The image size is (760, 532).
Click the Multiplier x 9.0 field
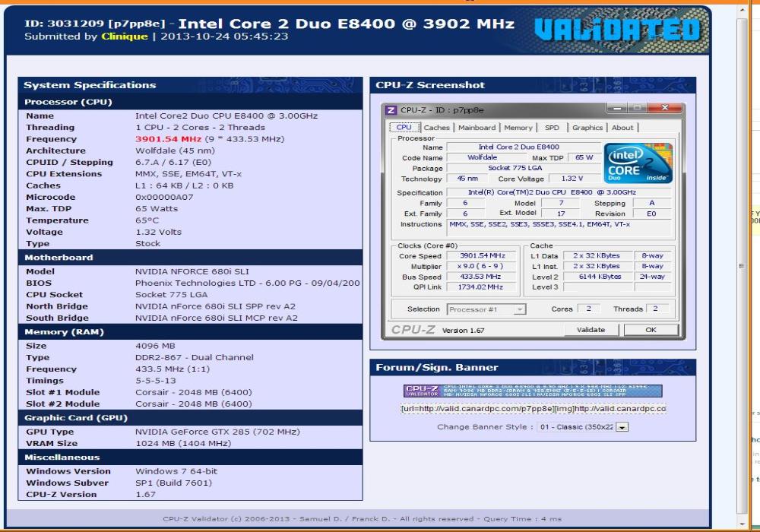(x=483, y=266)
